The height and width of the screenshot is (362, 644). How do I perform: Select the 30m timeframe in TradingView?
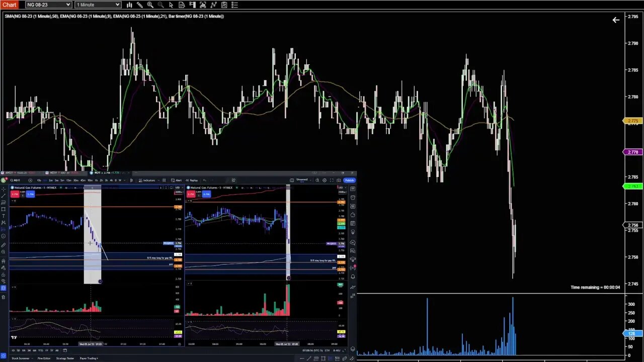pos(76,180)
